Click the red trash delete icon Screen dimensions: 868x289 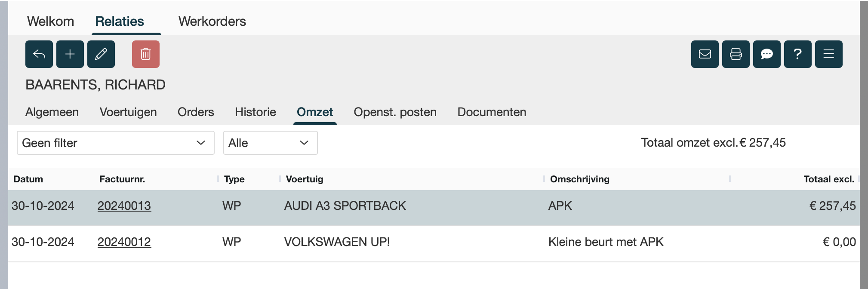[146, 54]
